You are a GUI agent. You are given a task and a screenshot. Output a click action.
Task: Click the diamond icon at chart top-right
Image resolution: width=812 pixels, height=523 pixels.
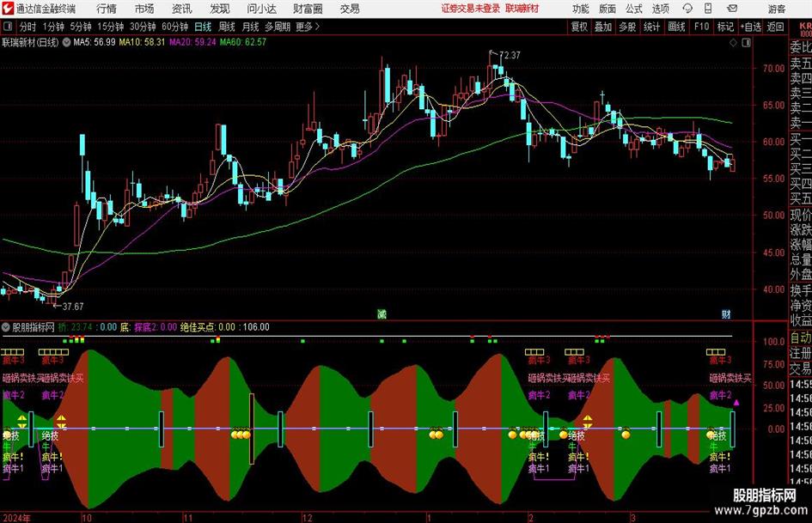733,43
